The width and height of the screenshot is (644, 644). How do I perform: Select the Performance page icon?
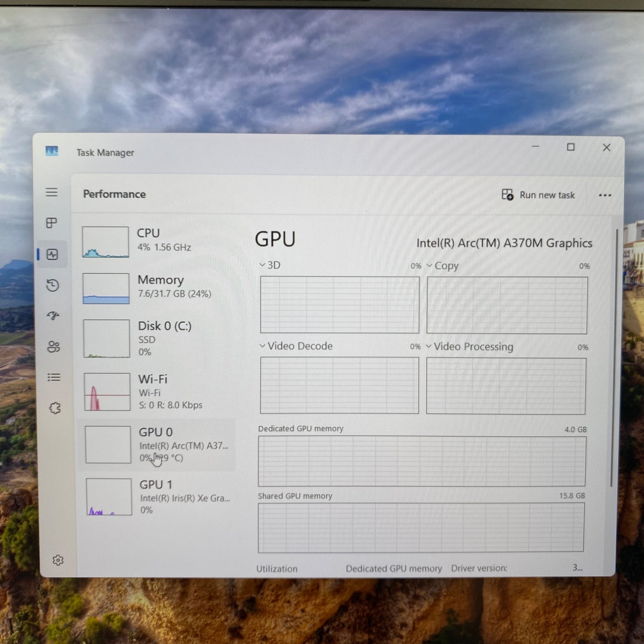click(x=52, y=255)
